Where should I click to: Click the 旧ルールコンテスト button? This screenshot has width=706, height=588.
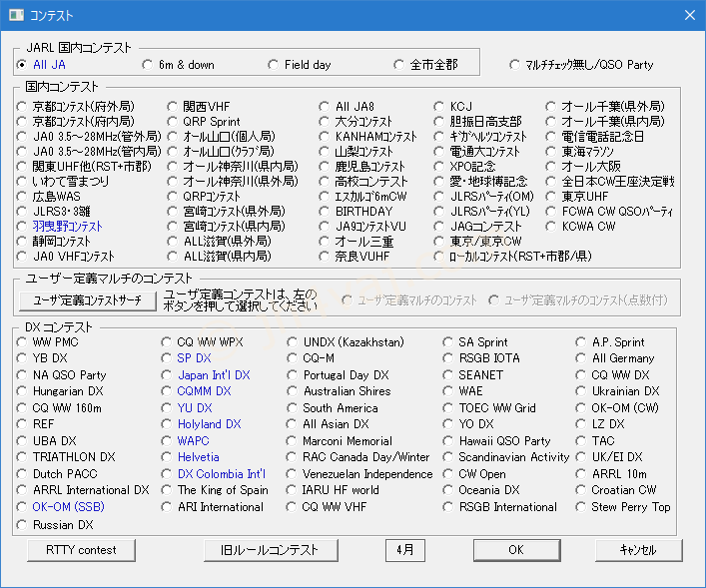[271, 550]
